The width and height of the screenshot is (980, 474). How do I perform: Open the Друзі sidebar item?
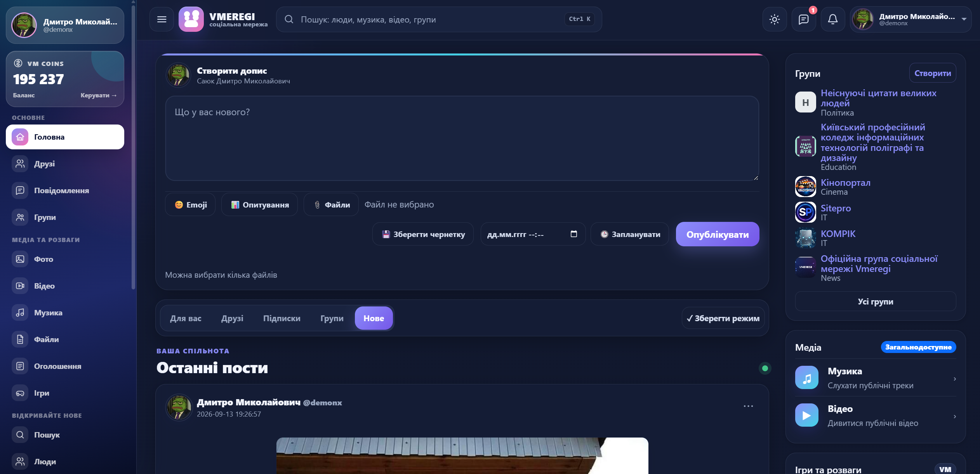65,164
